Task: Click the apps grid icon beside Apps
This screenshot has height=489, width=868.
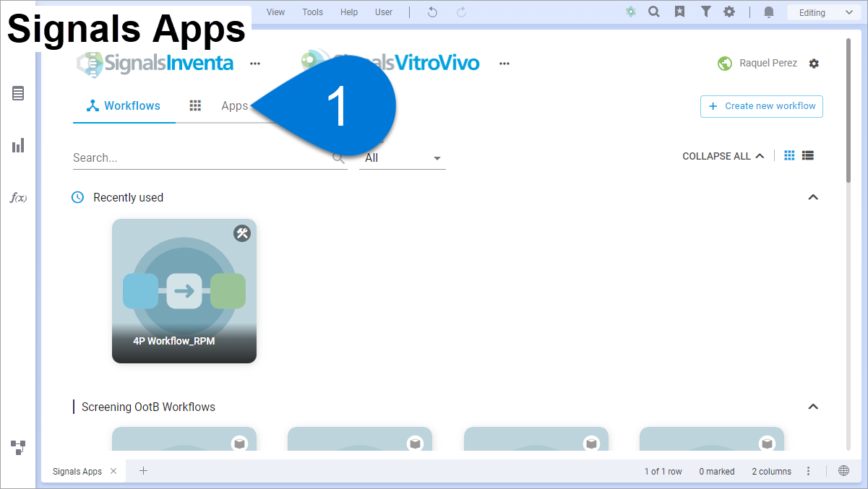Action: (x=195, y=105)
